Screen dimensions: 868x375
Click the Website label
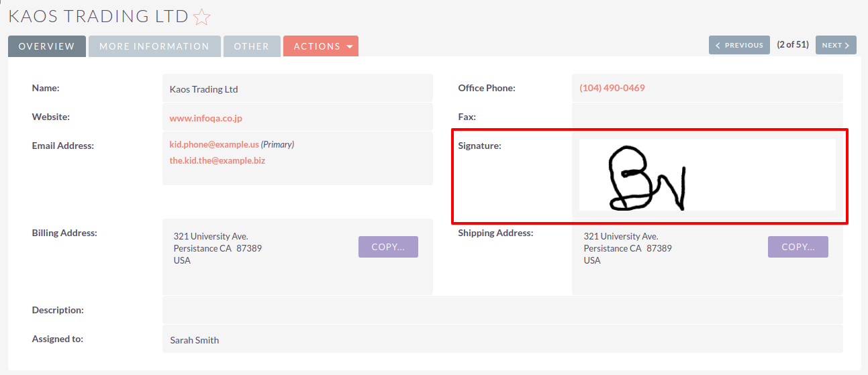click(51, 117)
